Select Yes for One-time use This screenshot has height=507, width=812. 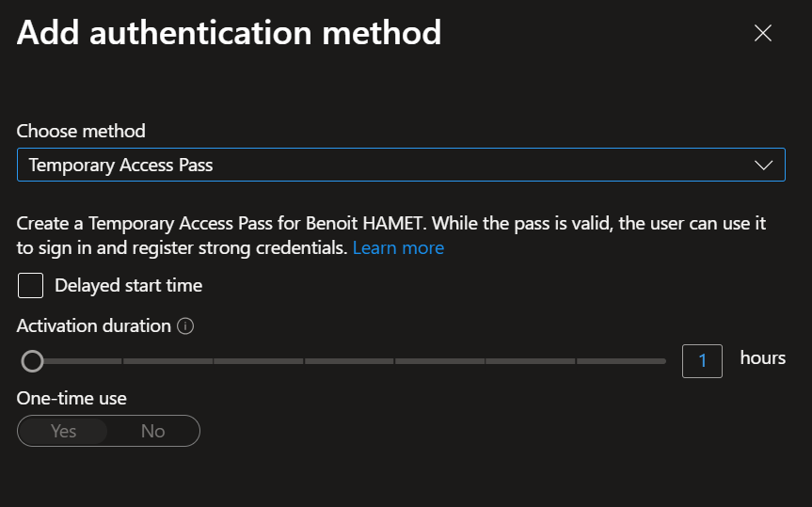click(64, 431)
